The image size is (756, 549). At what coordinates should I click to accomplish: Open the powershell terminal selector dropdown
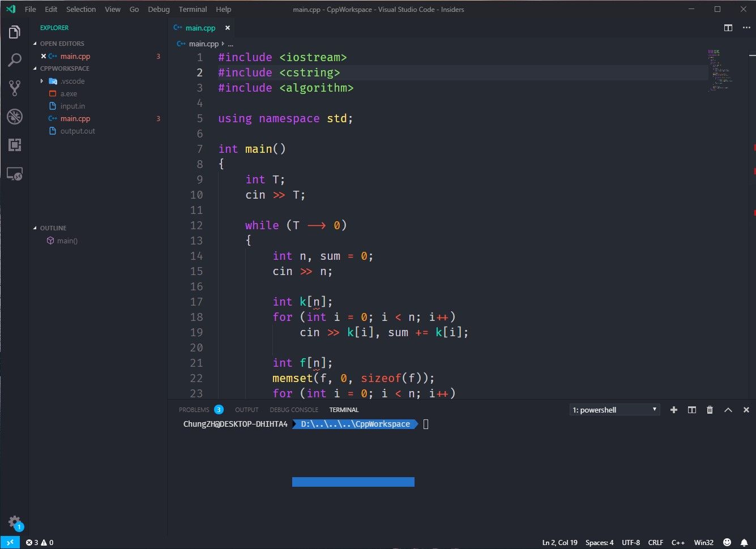(614, 410)
